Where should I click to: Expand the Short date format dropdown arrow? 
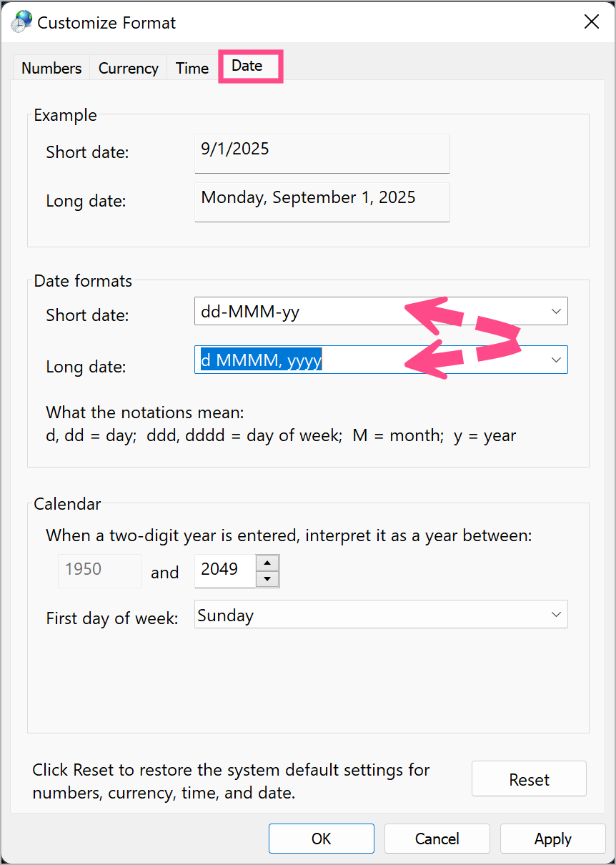pos(556,312)
